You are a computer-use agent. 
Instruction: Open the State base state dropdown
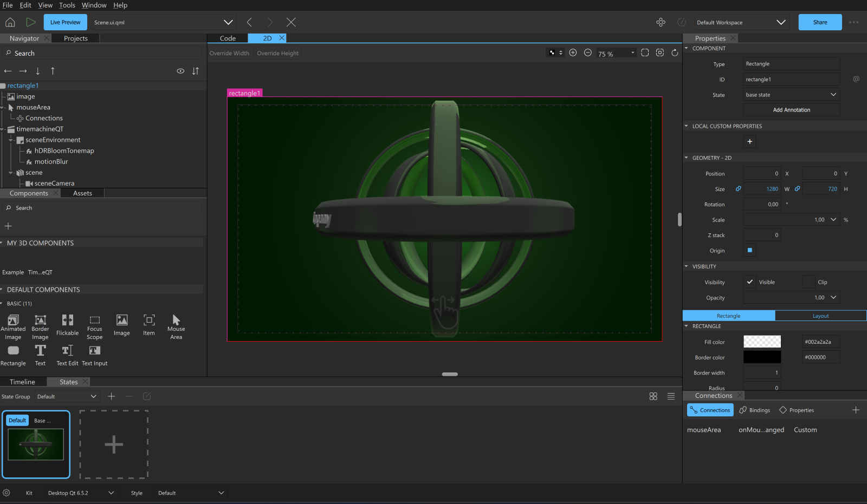791,95
